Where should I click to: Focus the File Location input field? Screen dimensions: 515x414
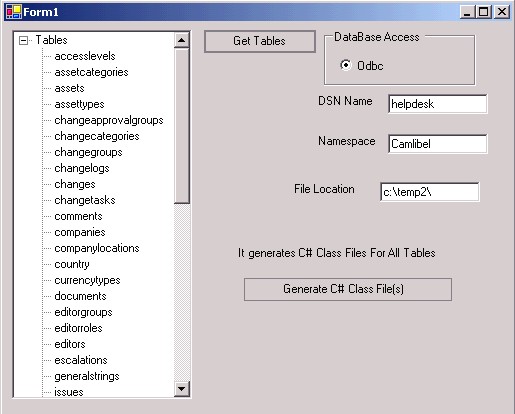pyautogui.click(x=430, y=192)
